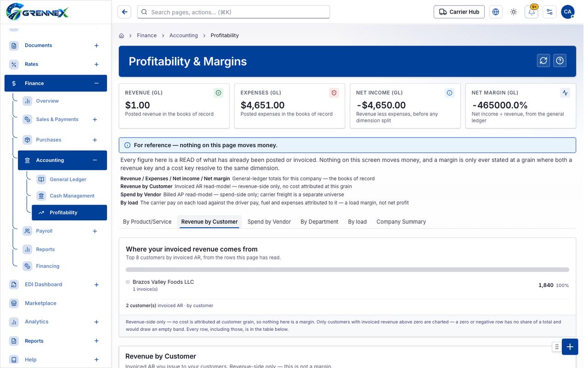The width and height of the screenshot is (588, 368).
Task: Open General Ledger in the sidebar
Action: point(69,179)
